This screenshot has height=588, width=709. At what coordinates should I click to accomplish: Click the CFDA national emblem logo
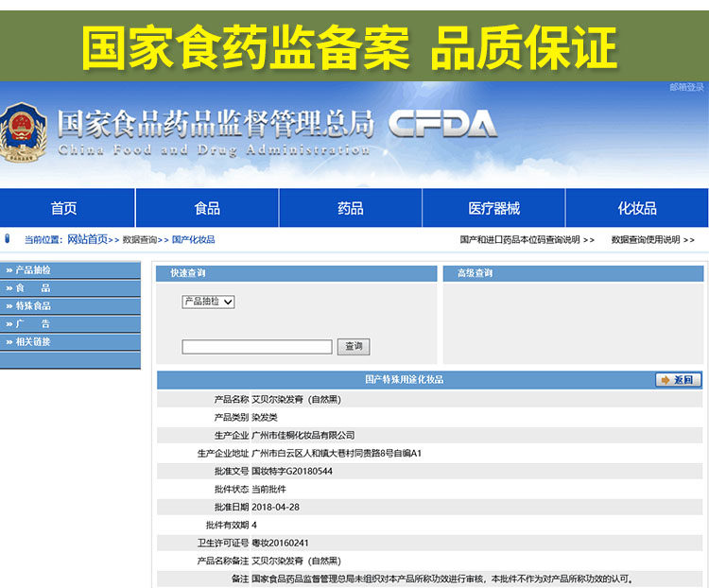23,132
